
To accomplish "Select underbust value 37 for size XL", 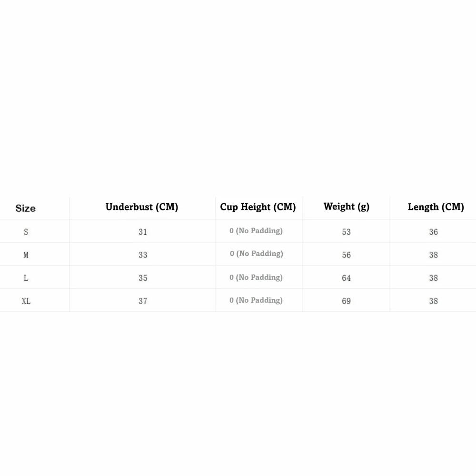I will click(x=143, y=301).
